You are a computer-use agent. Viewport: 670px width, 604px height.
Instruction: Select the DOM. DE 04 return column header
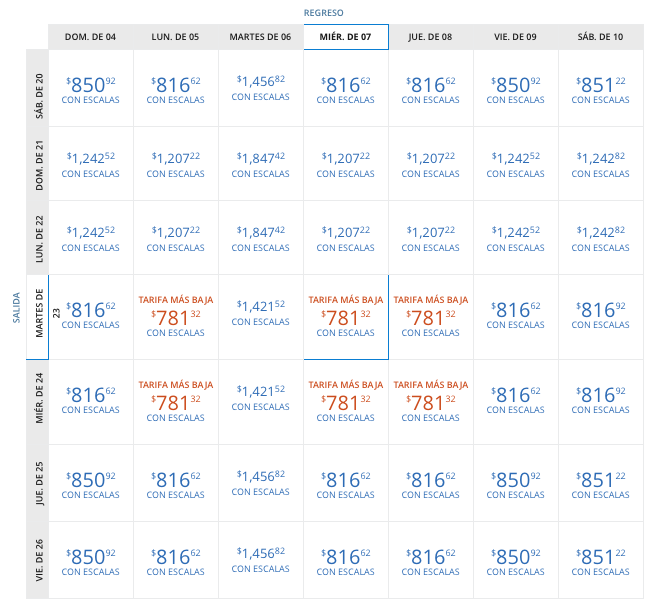[90, 36]
